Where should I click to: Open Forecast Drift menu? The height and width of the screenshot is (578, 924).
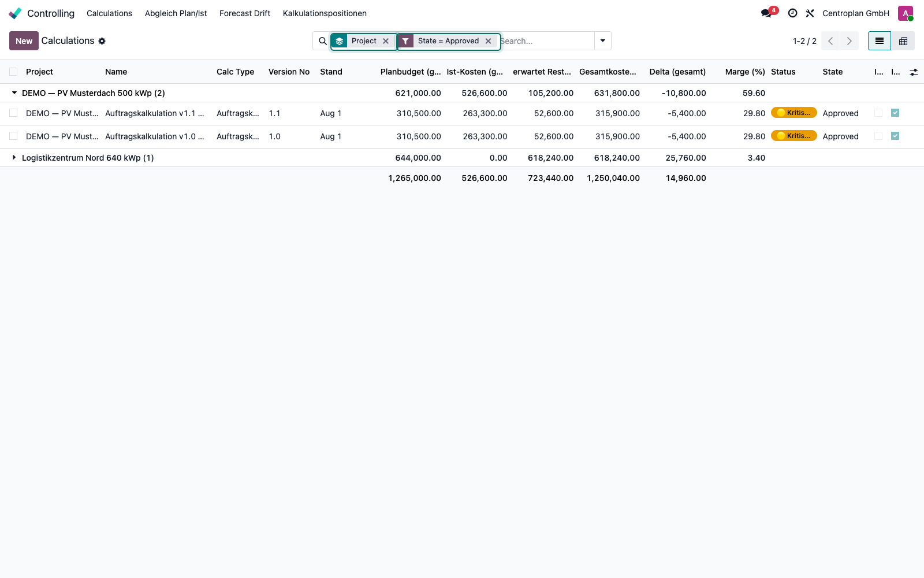(x=245, y=13)
